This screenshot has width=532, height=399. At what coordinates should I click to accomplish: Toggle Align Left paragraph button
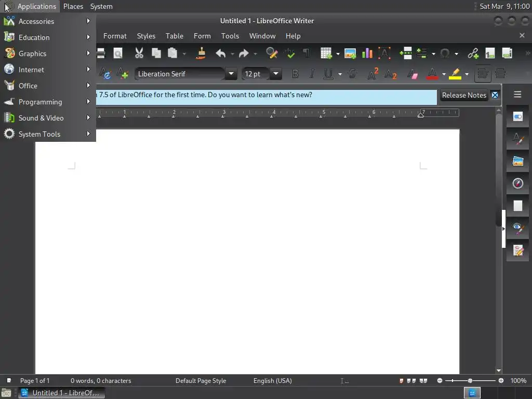click(483, 74)
